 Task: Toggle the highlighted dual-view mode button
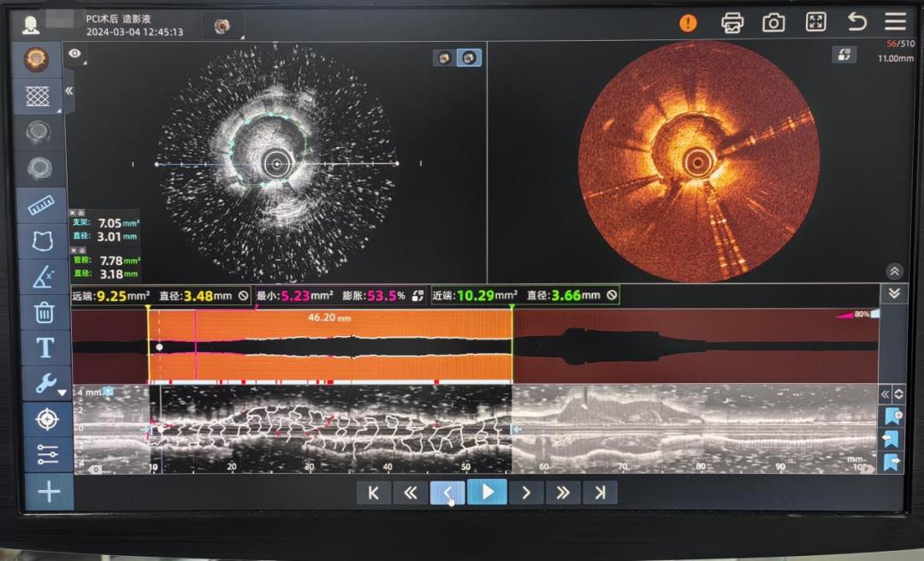[x=470, y=58]
